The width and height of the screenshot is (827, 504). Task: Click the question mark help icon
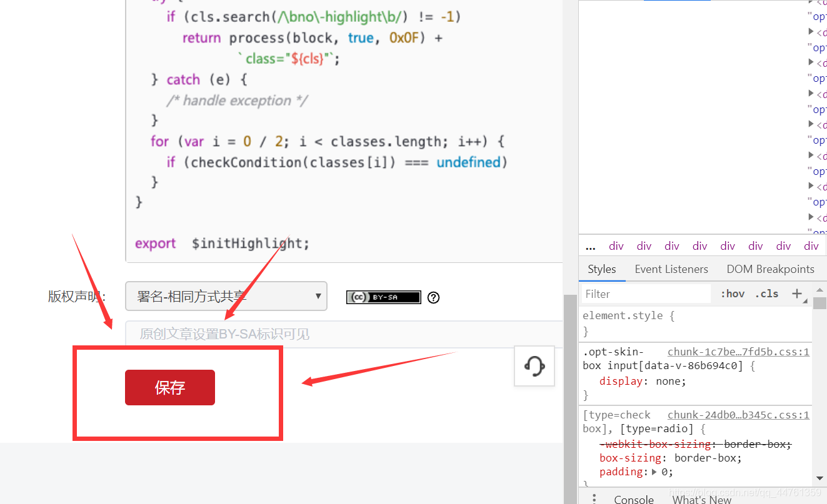pyautogui.click(x=434, y=297)
